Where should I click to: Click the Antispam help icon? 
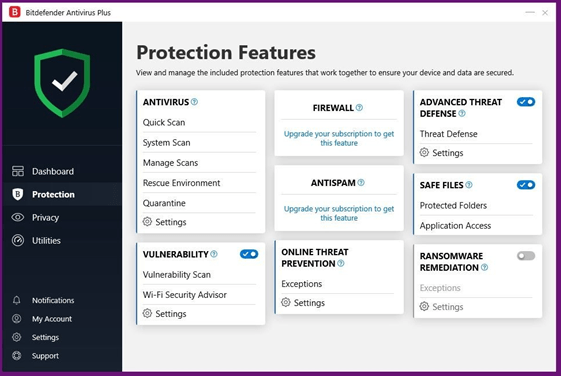point(361,182)
